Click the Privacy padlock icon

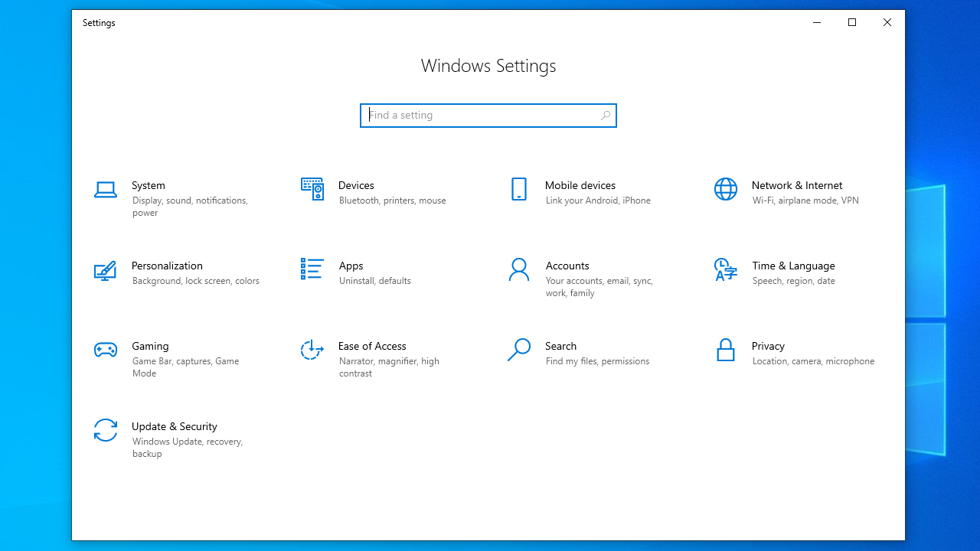pos(726,350)
